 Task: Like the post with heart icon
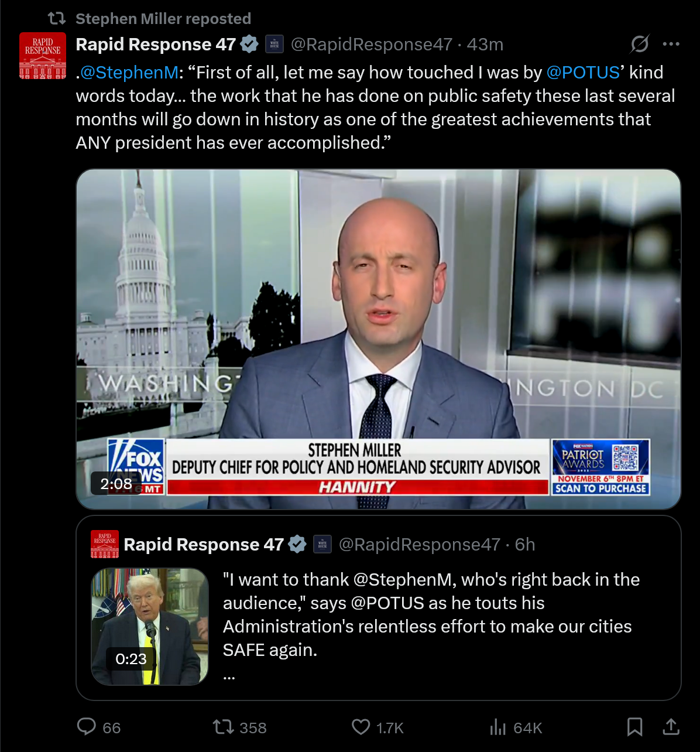[x=361, y=727]
